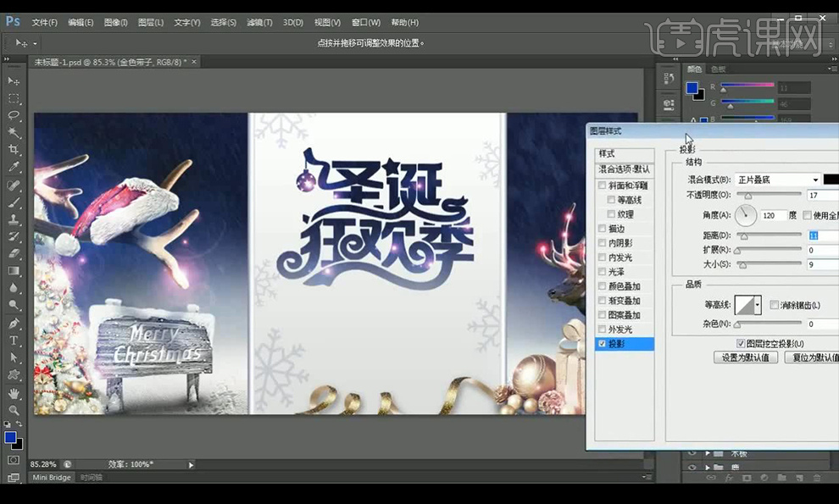Select the Path Selection tool

tap(14, 357)
